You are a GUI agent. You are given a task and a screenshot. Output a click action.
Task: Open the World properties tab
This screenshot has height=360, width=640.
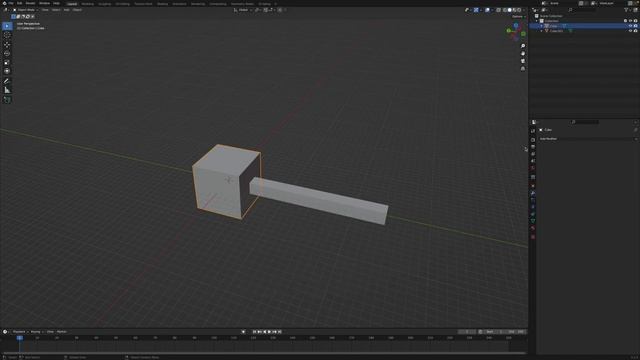(533, 168)
